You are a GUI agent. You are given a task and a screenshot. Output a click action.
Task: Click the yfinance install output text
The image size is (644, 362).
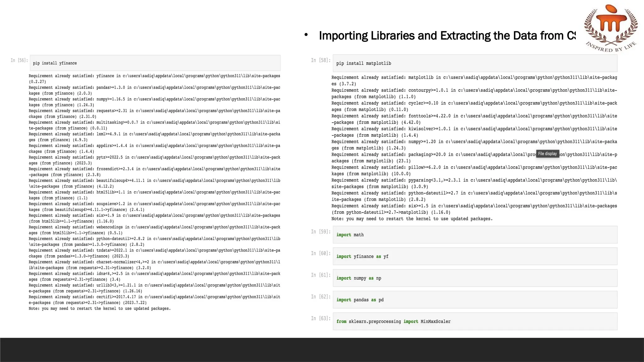[154, 192]
